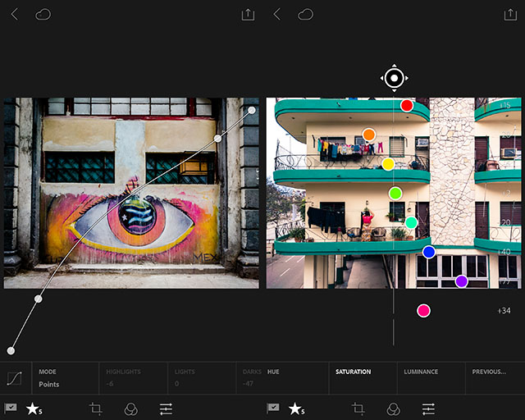
Task: Select the red saturation color dot
Action: point(407,106)
